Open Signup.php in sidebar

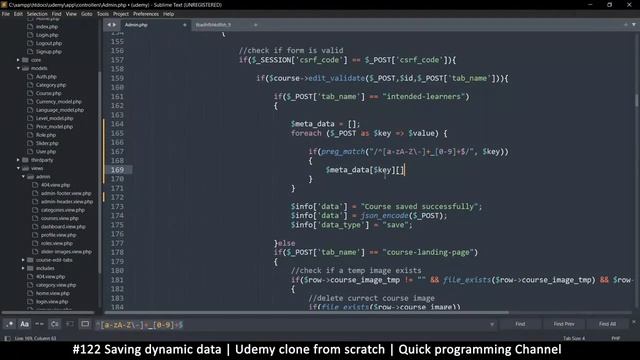[49, 52]
